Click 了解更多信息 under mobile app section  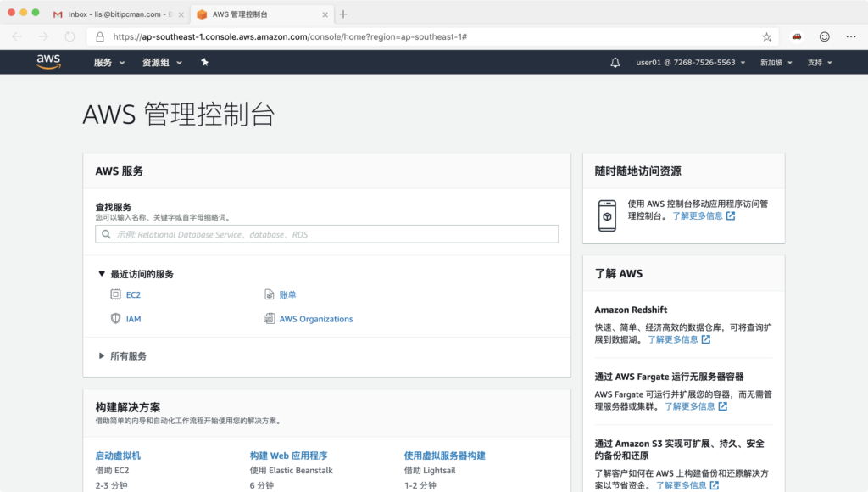pyautogui.click(x=698, y=216)
